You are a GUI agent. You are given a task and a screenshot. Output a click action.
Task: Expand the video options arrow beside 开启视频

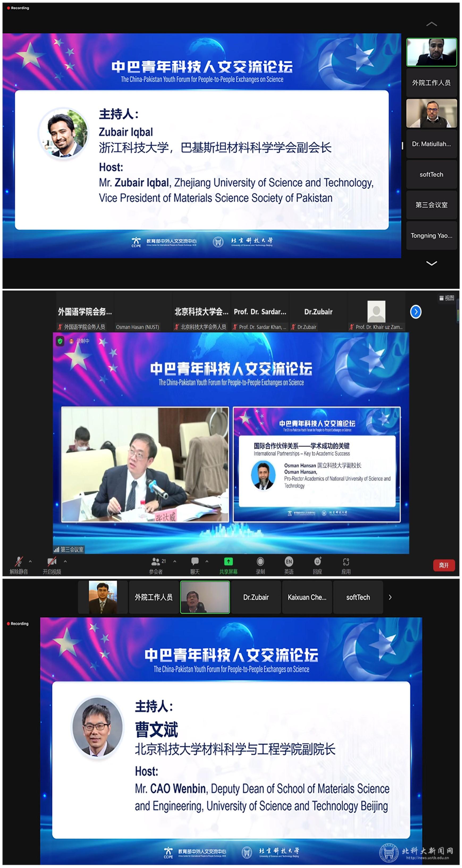[65, 561]
